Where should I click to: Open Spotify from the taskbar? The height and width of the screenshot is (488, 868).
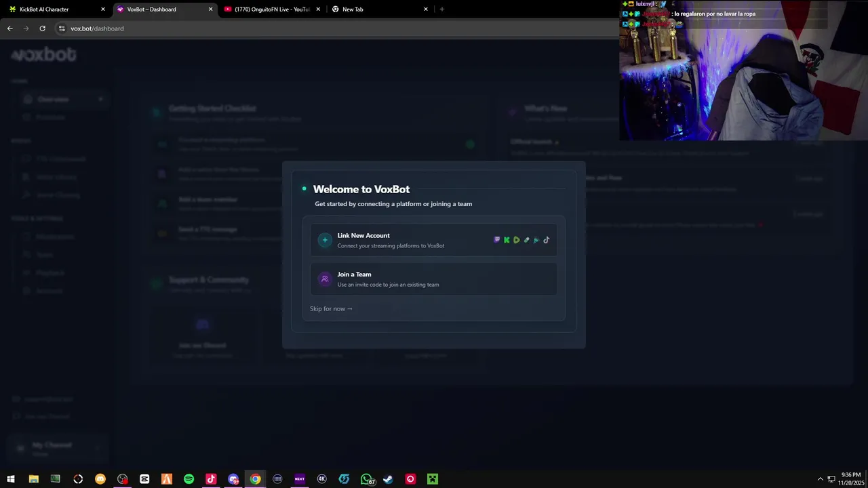coord(189,479)
